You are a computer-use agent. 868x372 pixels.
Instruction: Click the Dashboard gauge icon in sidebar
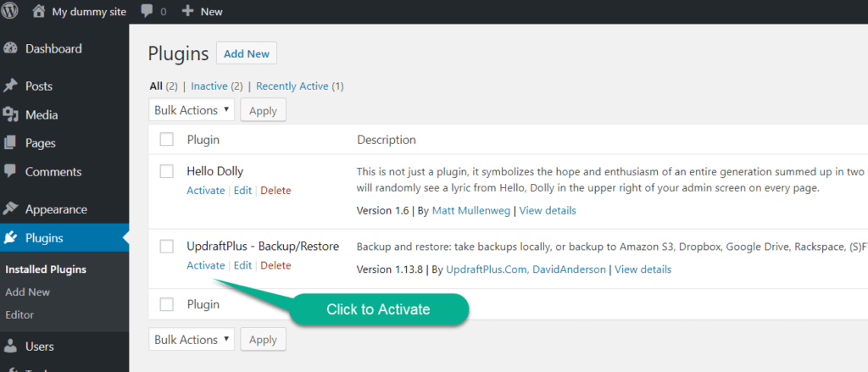click(10, 48)
